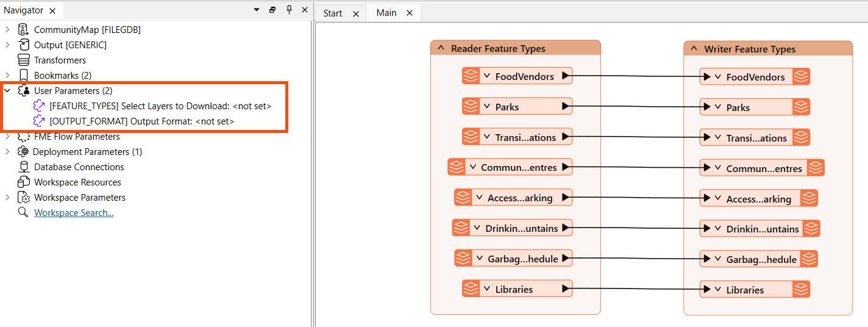Screen dimensions: 868x327
Task: Click the Transformers icon in Navigator
Action: click(x=24, y=60)
